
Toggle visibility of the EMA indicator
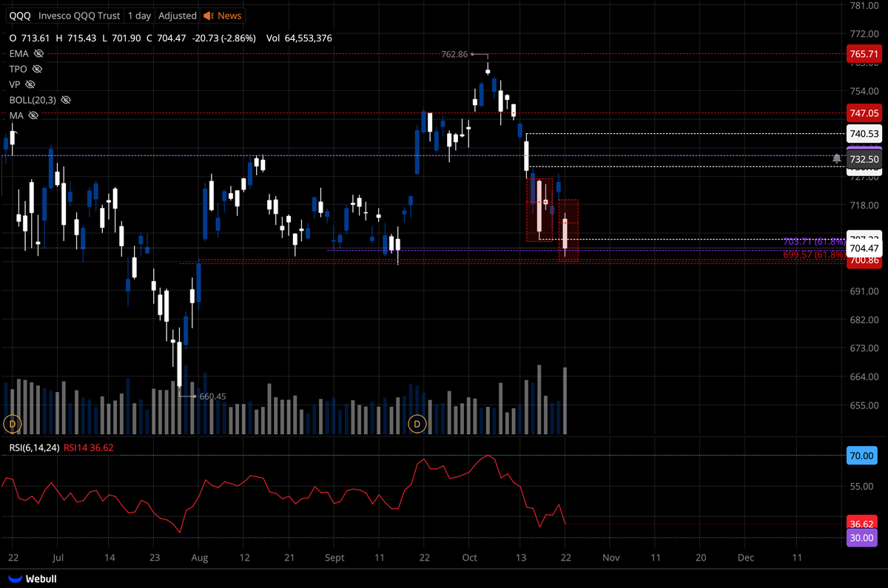(x=38, y=53)
